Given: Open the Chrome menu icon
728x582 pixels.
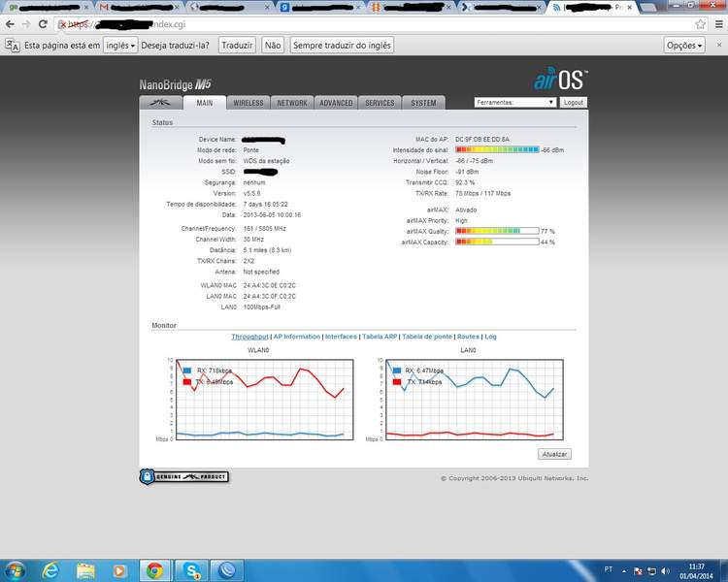Looking at the screenshot, I should coord(718,24).
